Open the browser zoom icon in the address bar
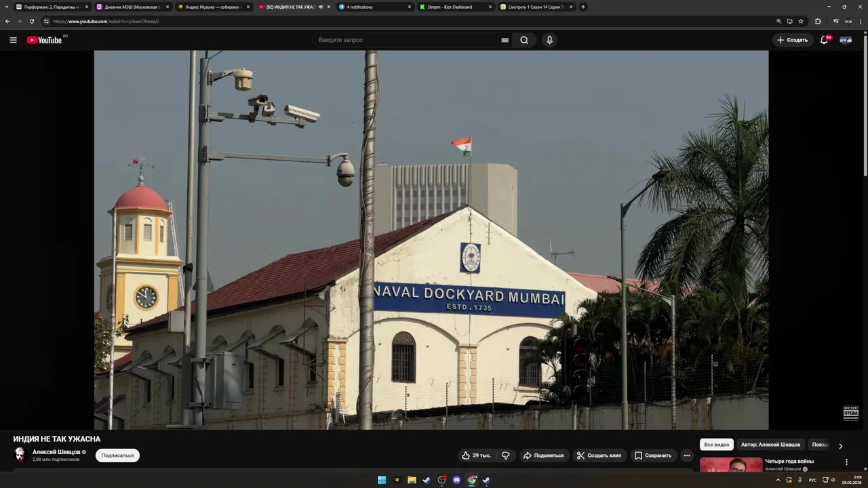 pos(779,21)
